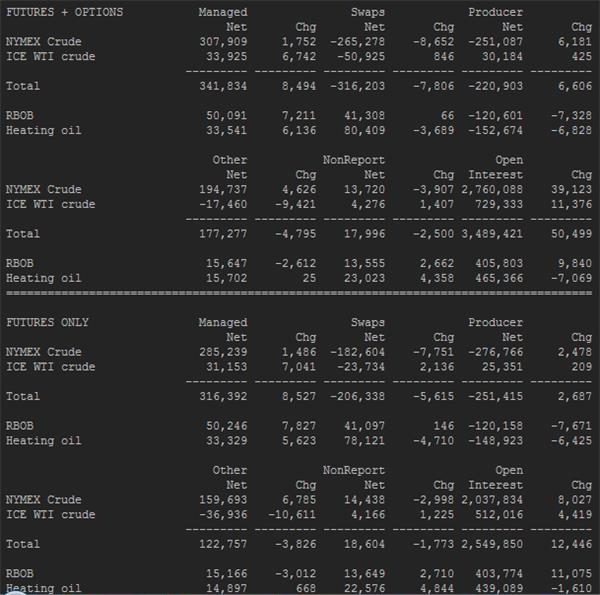600x595 pixels.
Task: Click futures-only Total Managed 316,392
Action: [x=223, y=396]
